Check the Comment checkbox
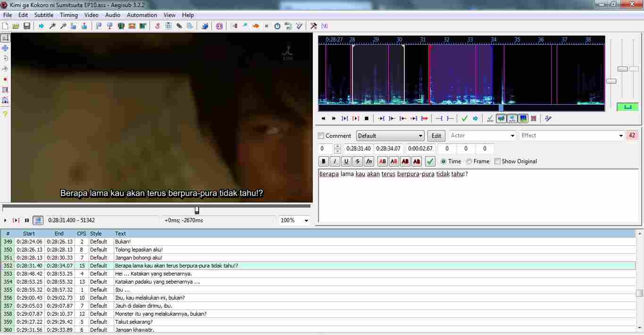Image resolution: width=644 pixels, height=335 pixels. [x=321, y=136]
